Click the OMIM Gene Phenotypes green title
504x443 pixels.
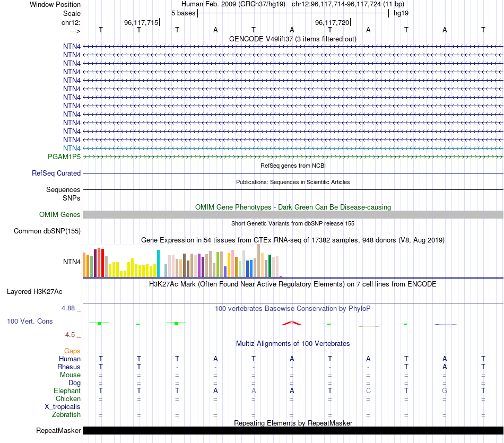pyautogui.click(x=293, y=207)
